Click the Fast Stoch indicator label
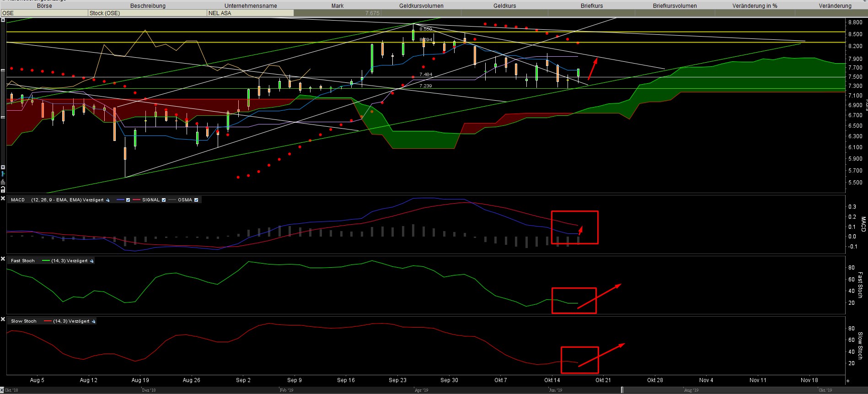This screenshot has height=394, width=868. click(23, 261)
